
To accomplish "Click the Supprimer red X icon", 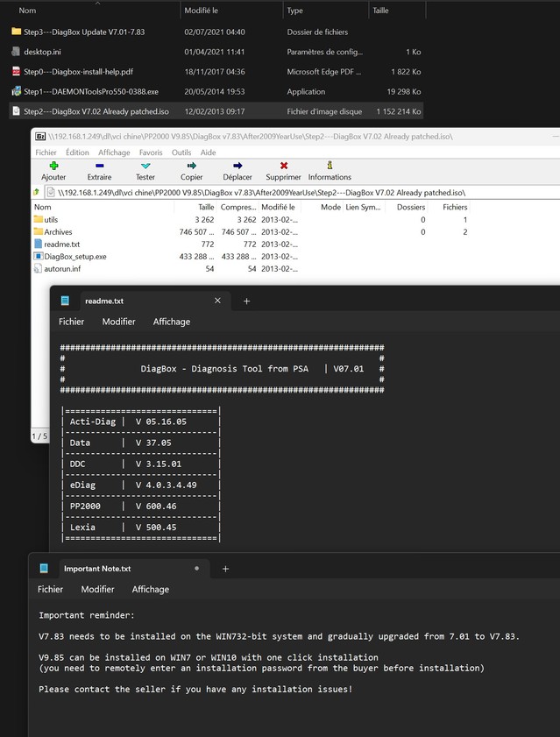I will [x=283, y=165].
